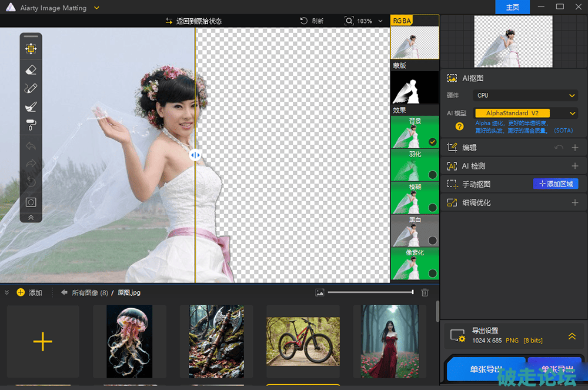Click the yellow help question mark icon
Image resolution: width=588 pixels, height=390 pixels.
459,126
